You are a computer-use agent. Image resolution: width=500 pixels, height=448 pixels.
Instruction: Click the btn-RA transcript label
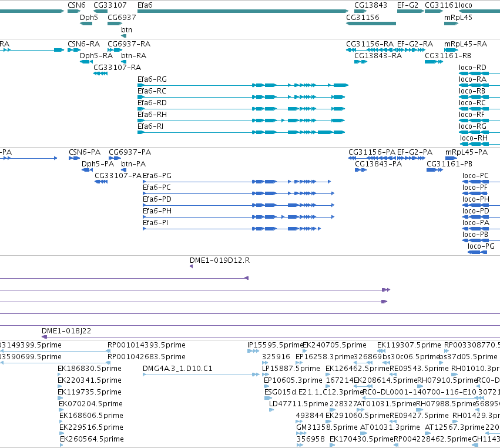tap(133, 56)
